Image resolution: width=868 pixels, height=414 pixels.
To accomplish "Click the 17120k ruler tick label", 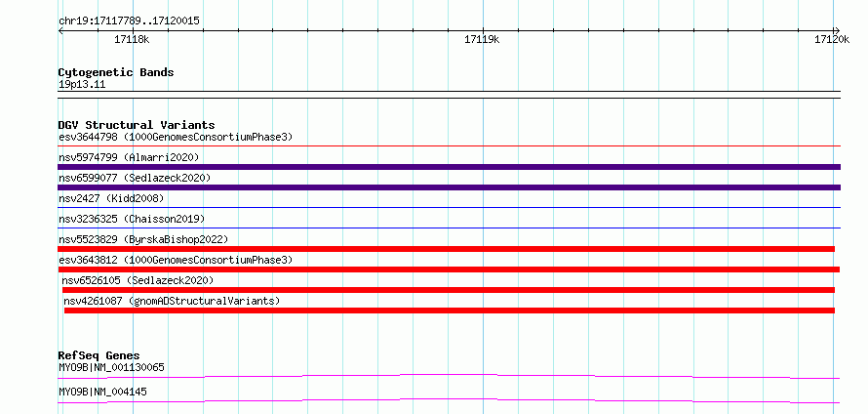I will pyautogui.click(x=832, y=39).
